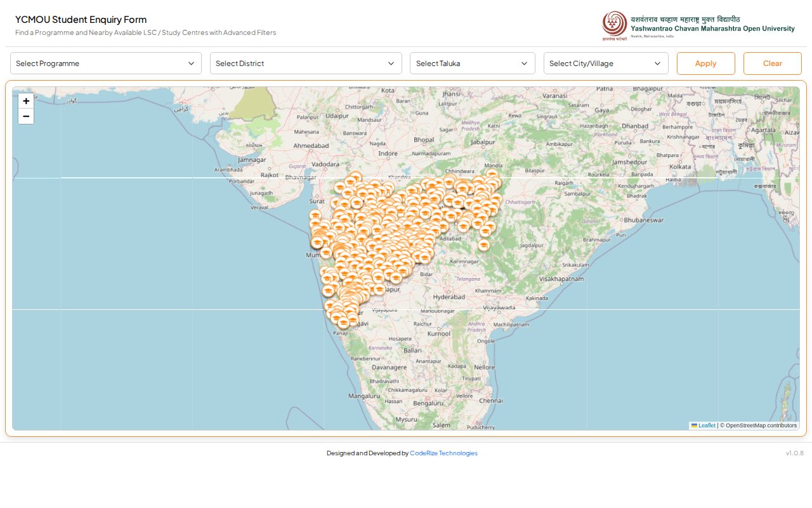
Task: Open the OpenStreetMap contributors link
Action: click(761, 425)
